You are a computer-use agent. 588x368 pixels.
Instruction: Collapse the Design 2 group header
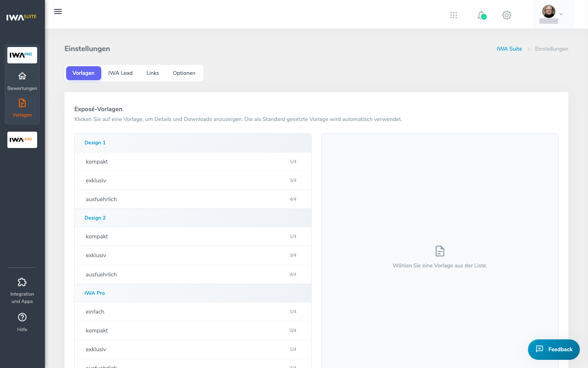pyautogui.click(x=193, y=218)
